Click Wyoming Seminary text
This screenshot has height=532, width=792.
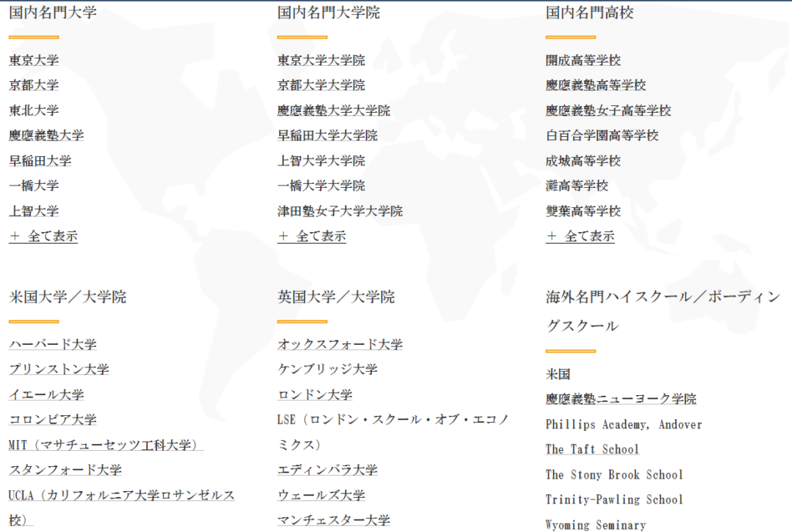pyautogui.click(x=596, y=525)
